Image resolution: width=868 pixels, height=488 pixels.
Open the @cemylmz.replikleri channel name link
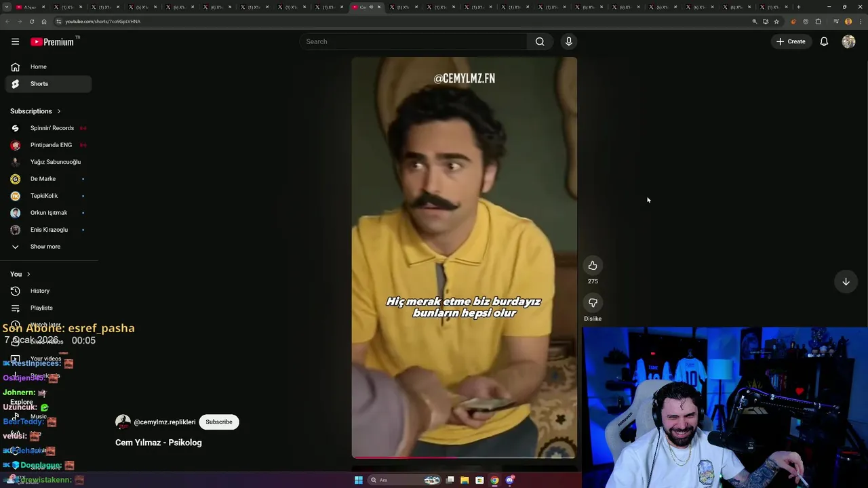[x=165, y=422]
